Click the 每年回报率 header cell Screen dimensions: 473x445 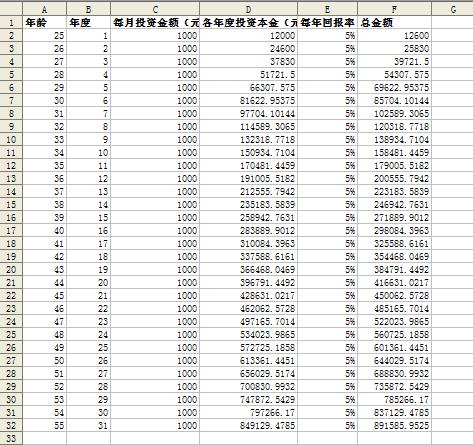[327, 22]
